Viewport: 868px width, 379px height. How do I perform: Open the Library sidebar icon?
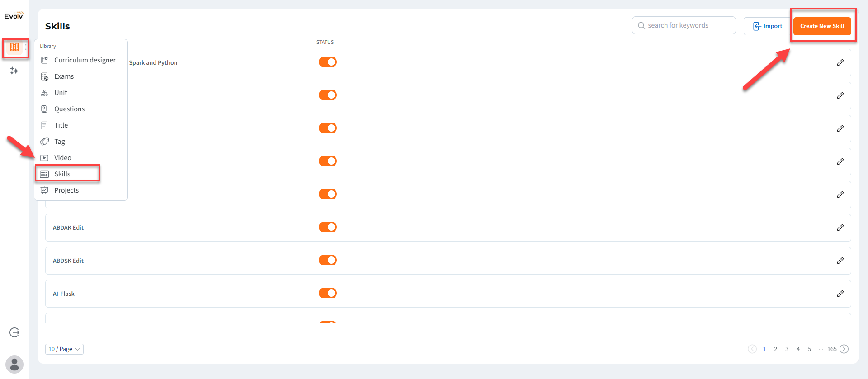pyautogui.click(x=14, y=47)
